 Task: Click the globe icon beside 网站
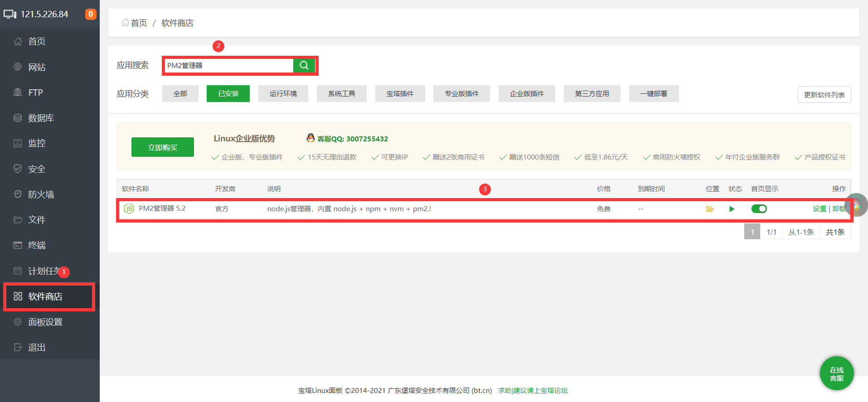point(18,67)
